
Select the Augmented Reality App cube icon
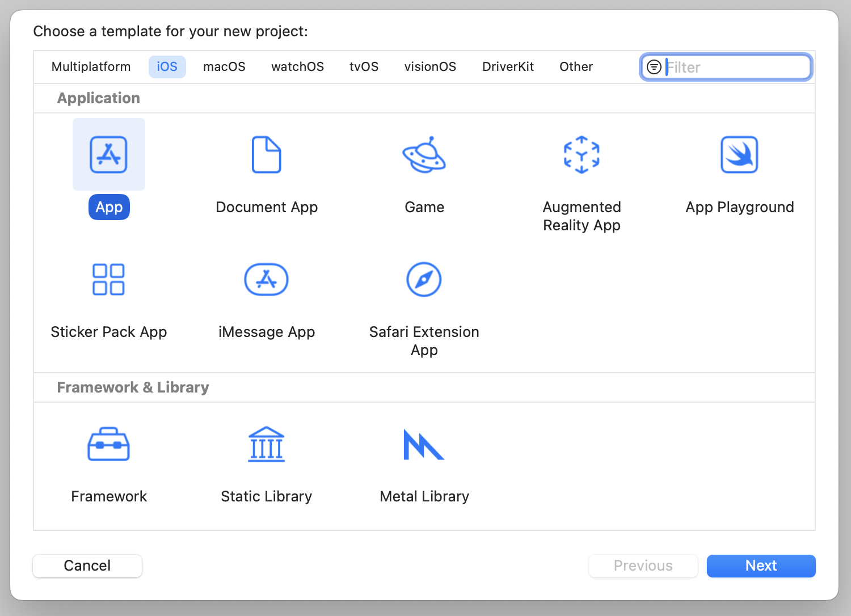coord(582,154)
